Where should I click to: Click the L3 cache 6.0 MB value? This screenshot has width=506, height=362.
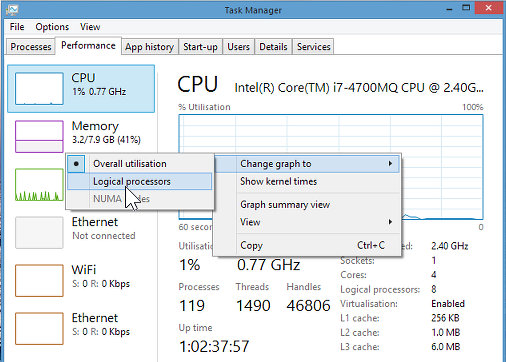446,347
